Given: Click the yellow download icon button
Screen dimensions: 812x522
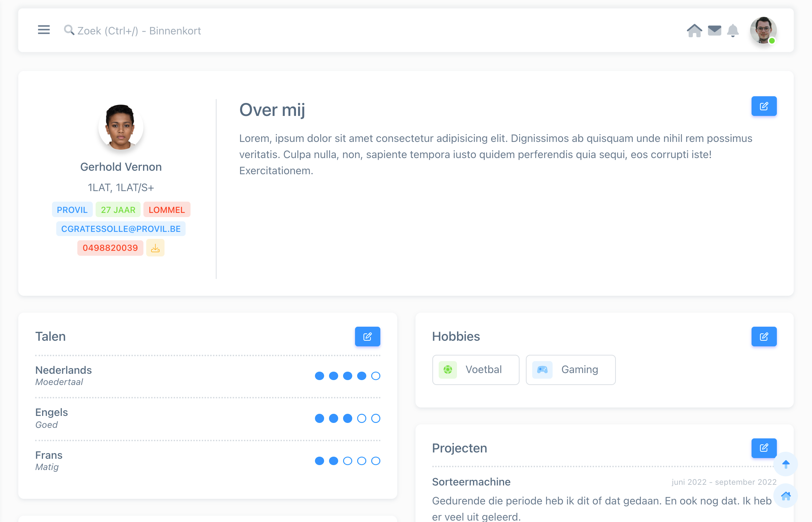Looking at the screenshot, I should (x=155, y=248).
